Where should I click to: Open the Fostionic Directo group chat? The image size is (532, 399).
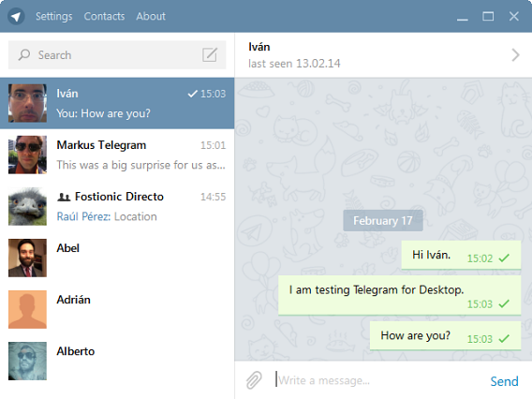(117, 206)
